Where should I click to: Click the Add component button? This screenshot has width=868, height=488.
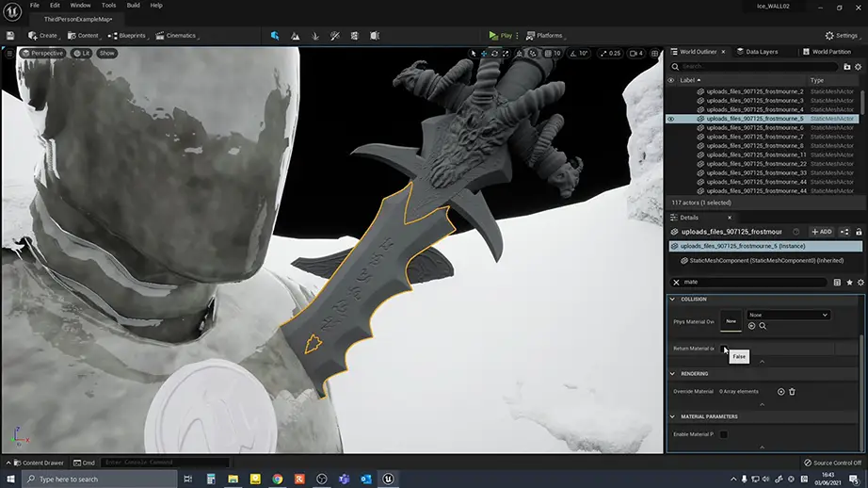(821, 232)
